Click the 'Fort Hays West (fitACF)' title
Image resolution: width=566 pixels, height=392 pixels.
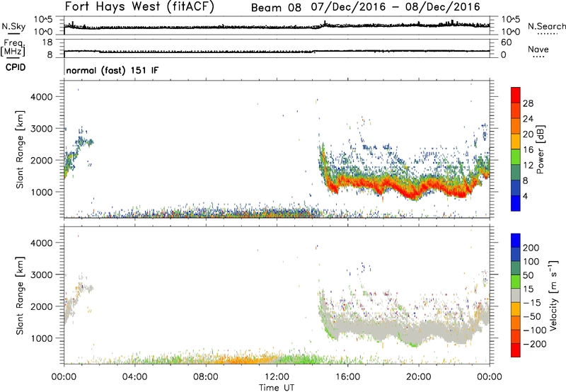pos(139,6)
